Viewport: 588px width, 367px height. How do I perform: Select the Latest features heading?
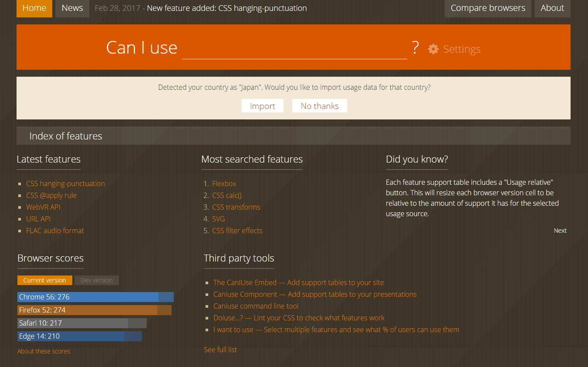coord(48,159)
